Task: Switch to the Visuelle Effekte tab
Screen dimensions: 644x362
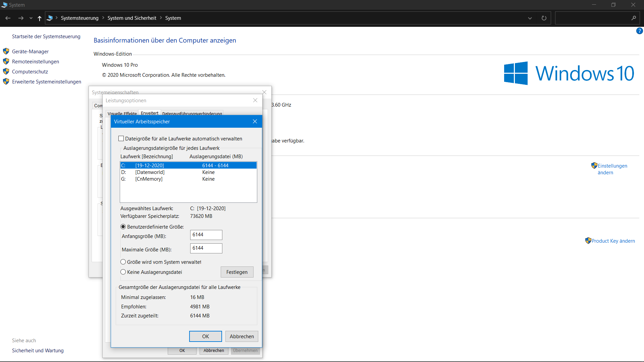Action: (121, 114)
